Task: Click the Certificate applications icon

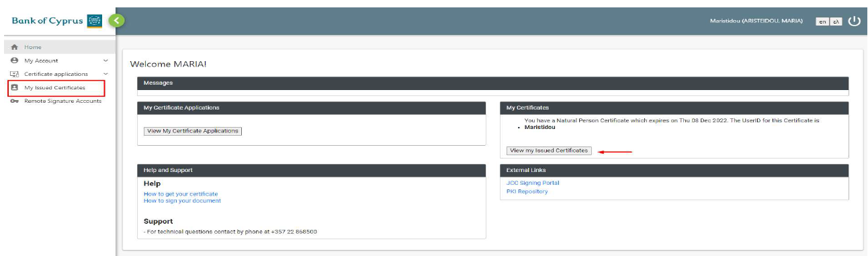Action: (x=14, y=74)
